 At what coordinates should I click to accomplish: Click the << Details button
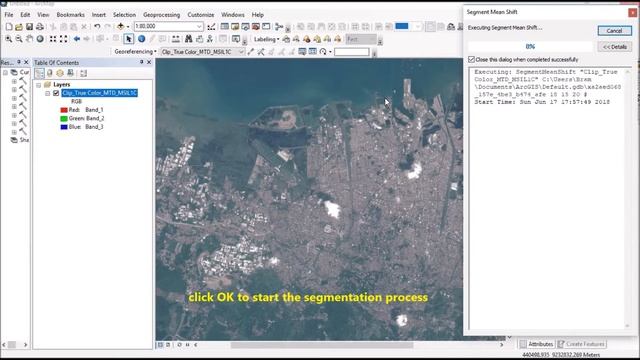pos(614,47)
